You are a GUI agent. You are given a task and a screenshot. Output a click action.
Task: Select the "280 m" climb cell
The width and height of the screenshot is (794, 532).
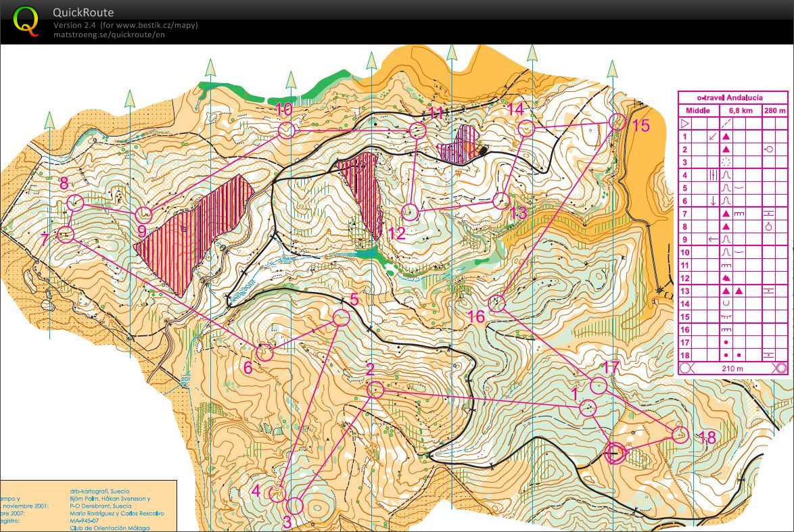(x=775, y=110)
